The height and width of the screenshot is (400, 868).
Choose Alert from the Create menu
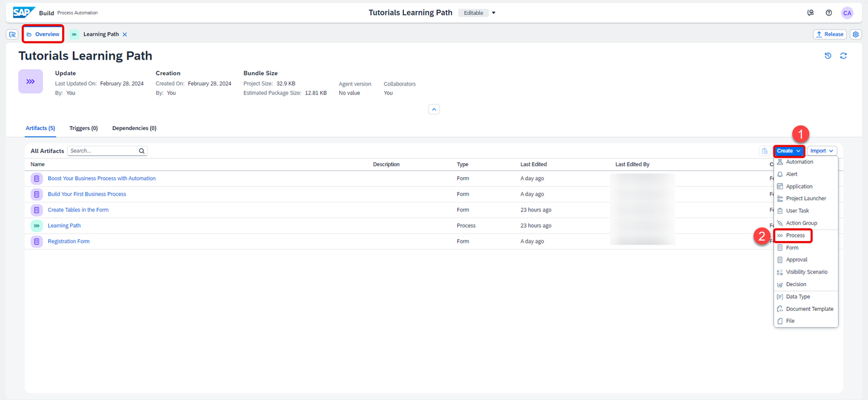(x=806, y=174)
